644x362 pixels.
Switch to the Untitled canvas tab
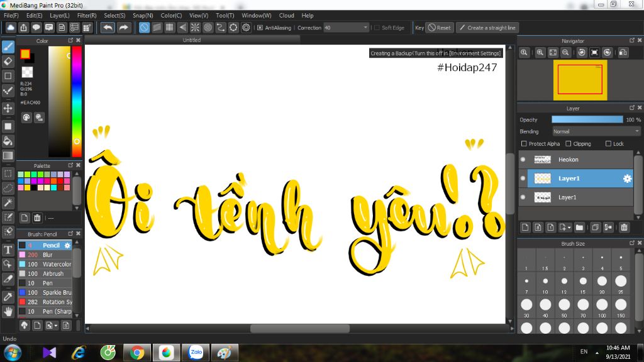[192, 40]
